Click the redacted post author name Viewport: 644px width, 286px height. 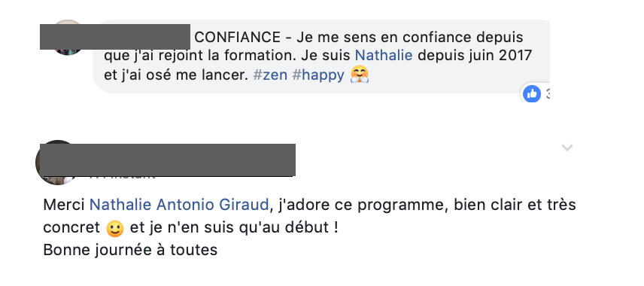point(167,160)
